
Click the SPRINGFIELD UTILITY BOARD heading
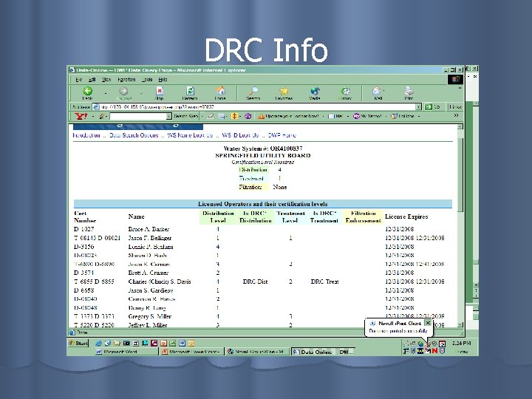point(262,155)
